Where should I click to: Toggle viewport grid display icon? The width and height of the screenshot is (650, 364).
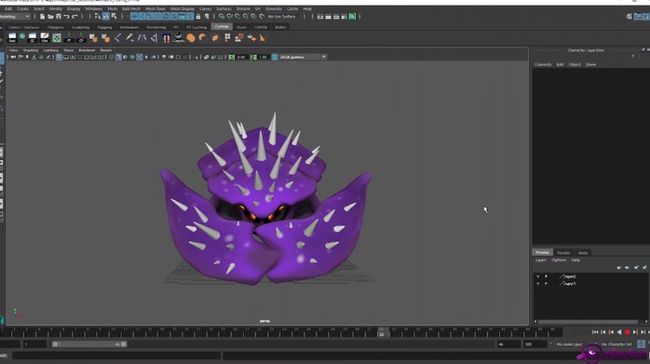point(59,57)
